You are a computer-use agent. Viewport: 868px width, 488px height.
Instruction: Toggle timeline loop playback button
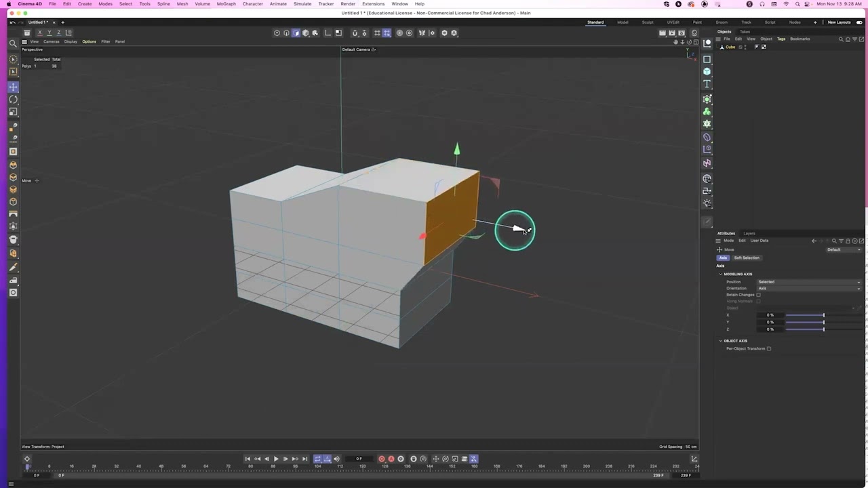click(317, 459)
